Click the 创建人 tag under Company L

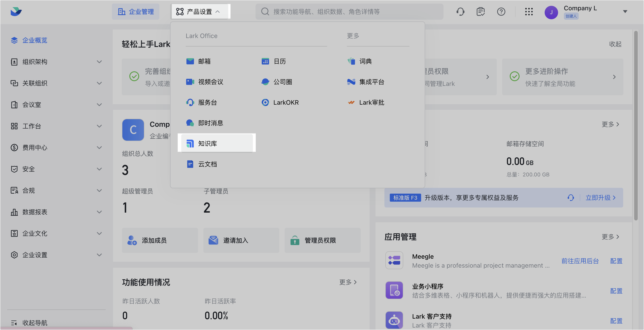pos(571,16)
